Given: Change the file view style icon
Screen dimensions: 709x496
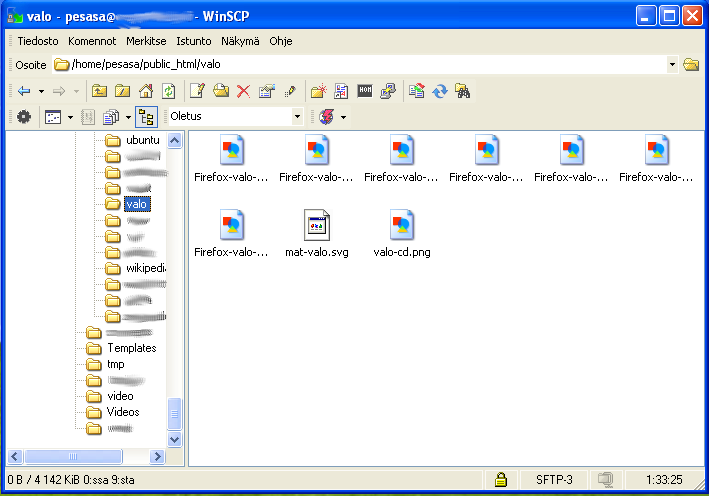Looking at the screenshot, I should point(53,118).
